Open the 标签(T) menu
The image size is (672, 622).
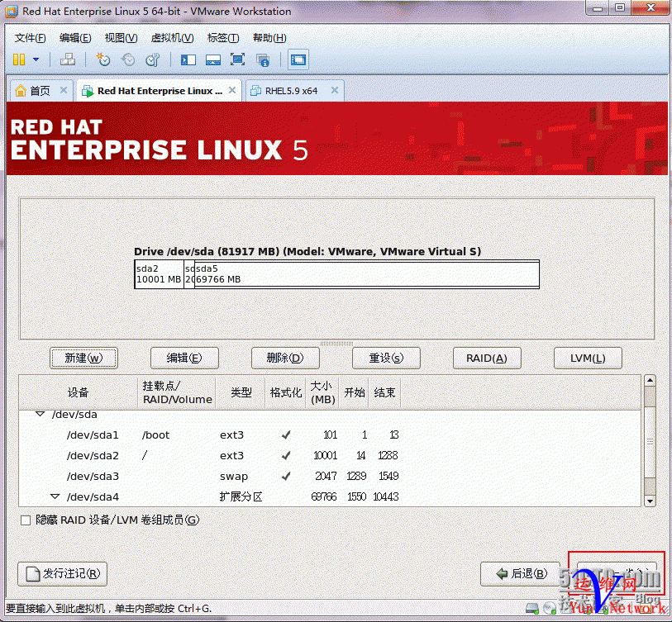tap(223, 38)
